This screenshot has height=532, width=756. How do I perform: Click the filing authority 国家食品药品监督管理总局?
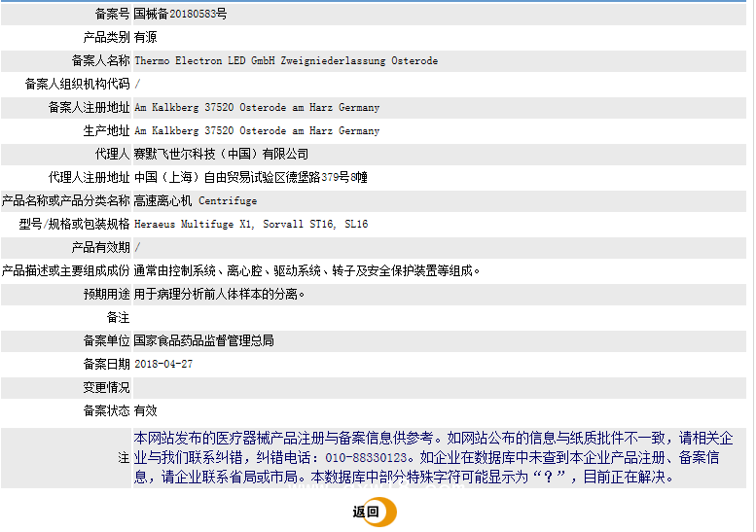pos(204,340)
